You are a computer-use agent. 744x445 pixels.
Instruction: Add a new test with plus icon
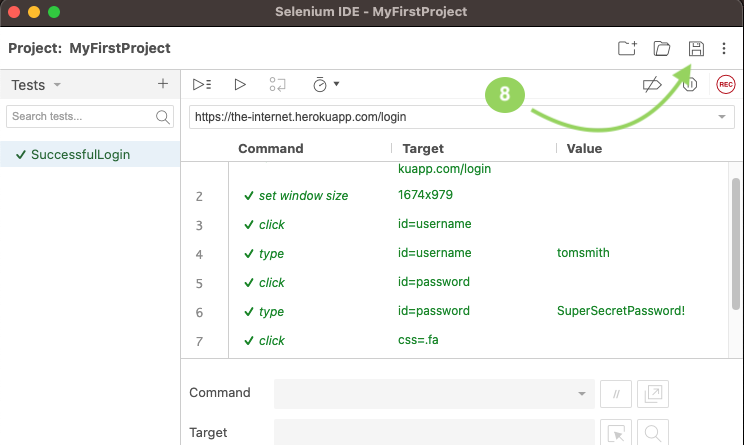[163, 84]
